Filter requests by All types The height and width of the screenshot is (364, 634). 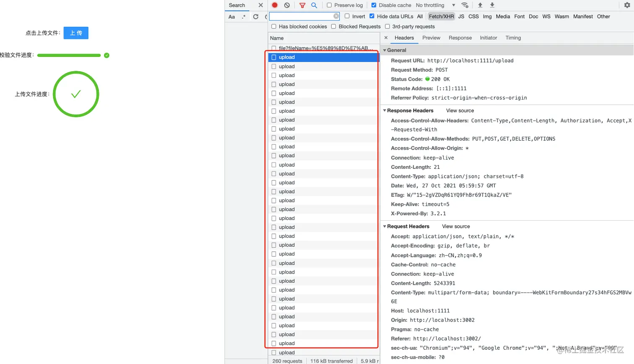(420, 16)
